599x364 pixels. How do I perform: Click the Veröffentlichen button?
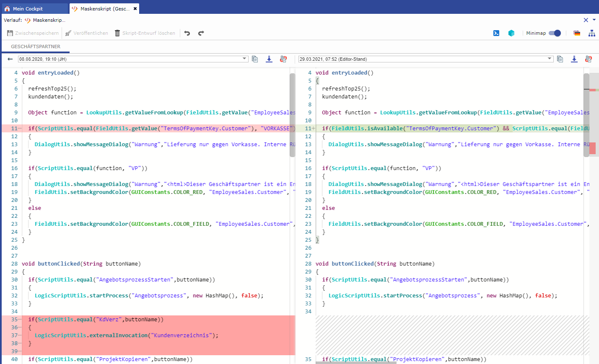click(87, 33)
